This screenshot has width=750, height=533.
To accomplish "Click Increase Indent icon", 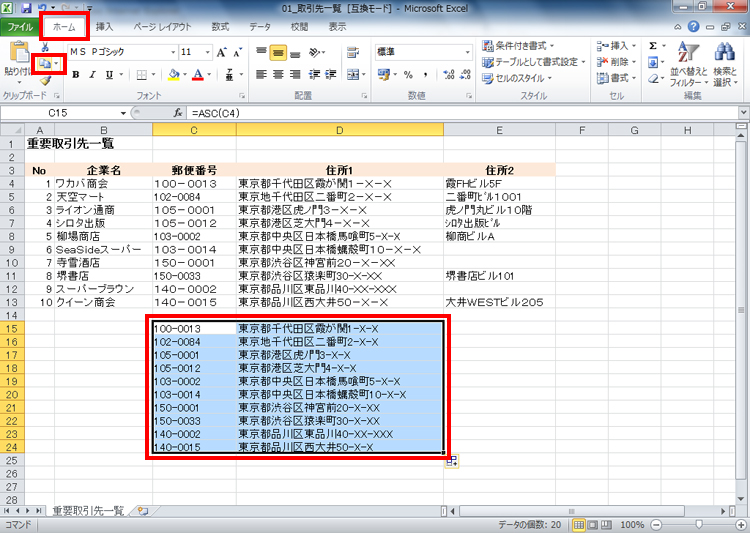I will 331,75.
